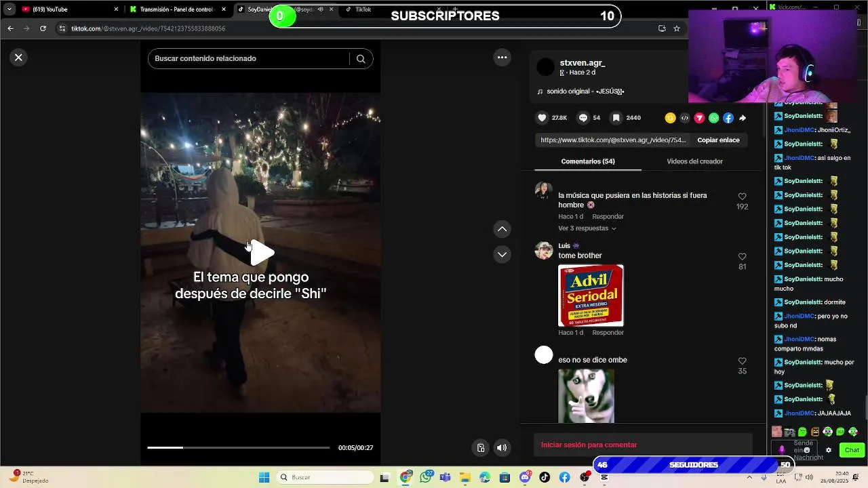Open the Advil image in Luis's comment
Viewport: 868px width, 488px height.
(x=591, y=296)
